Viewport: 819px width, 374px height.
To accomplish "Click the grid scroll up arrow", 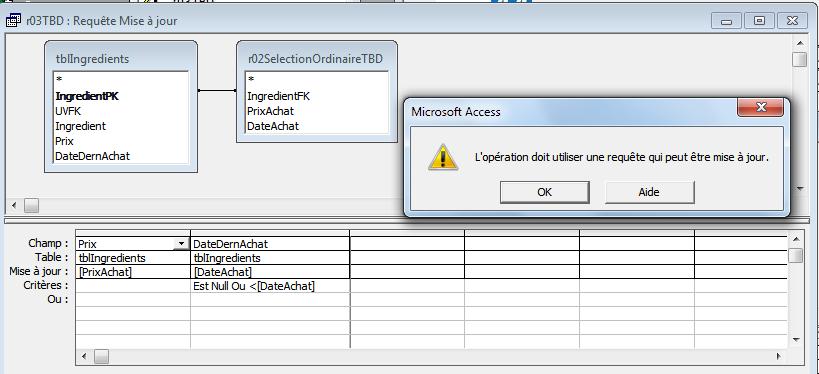I will pyautogui.click(x=796, y=239).
